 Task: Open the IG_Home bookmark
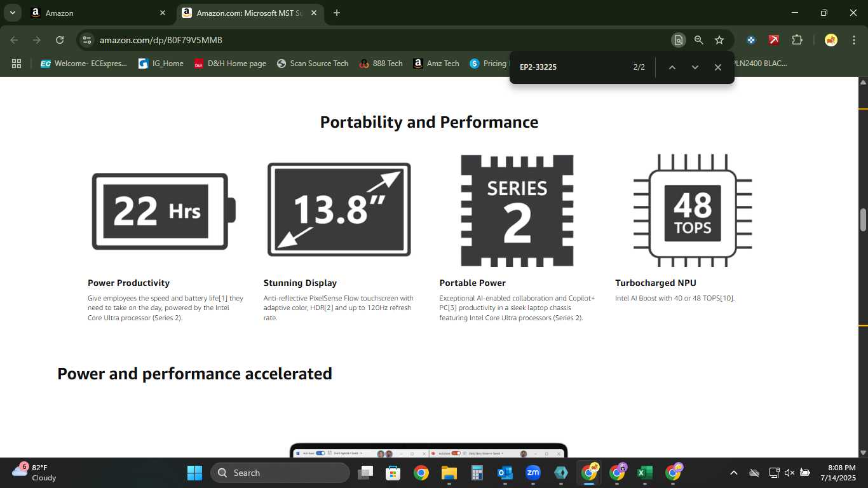(161, 64)
